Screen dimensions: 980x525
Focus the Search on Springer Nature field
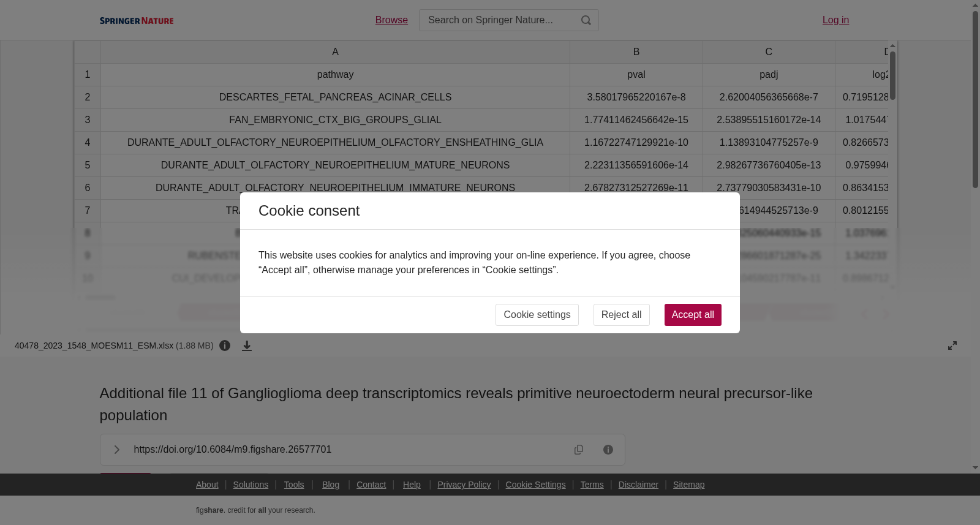500,20
